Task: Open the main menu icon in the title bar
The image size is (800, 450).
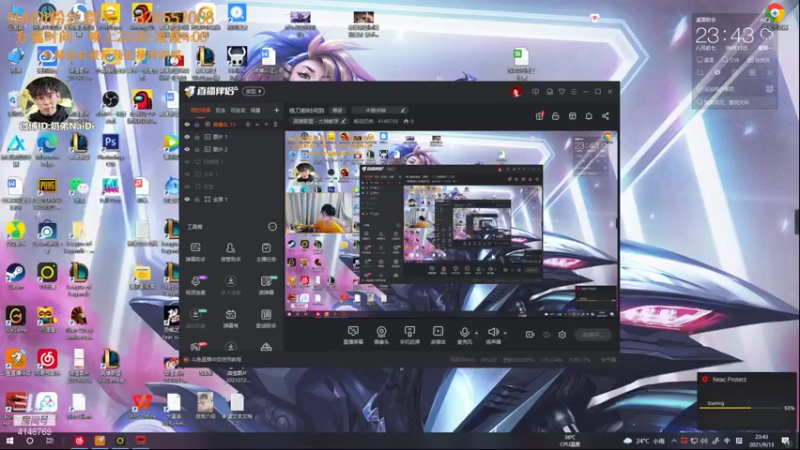Action: coord(574,92)
